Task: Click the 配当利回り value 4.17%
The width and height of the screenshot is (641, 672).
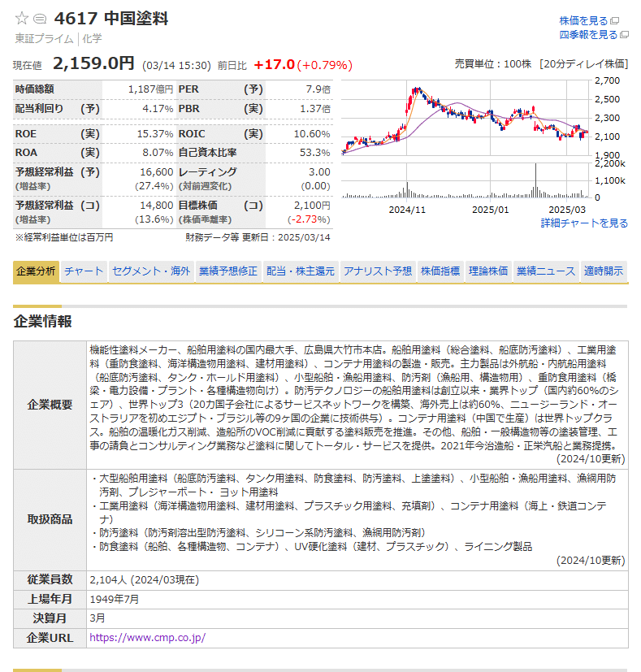Action: [x=158, y=109]
